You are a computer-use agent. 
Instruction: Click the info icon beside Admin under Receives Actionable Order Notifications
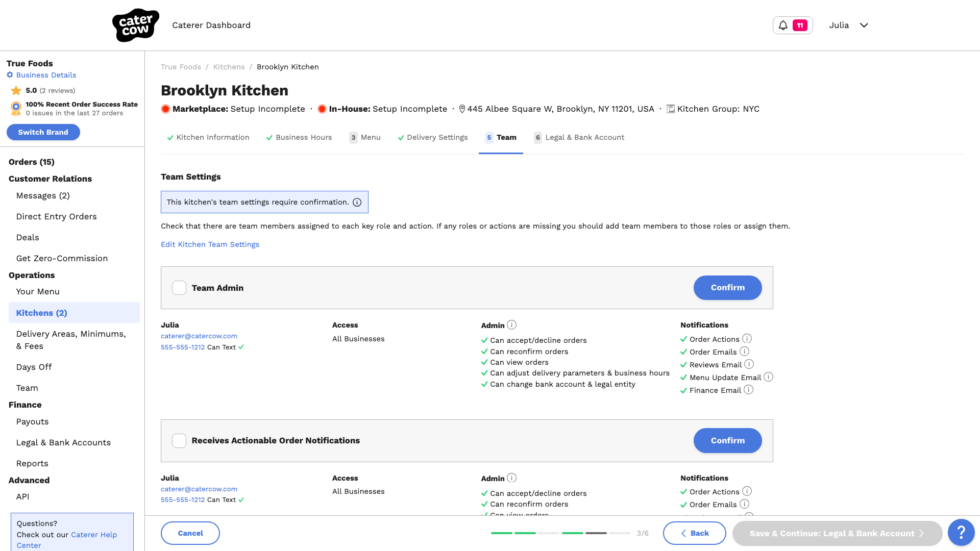pos(512,478)
